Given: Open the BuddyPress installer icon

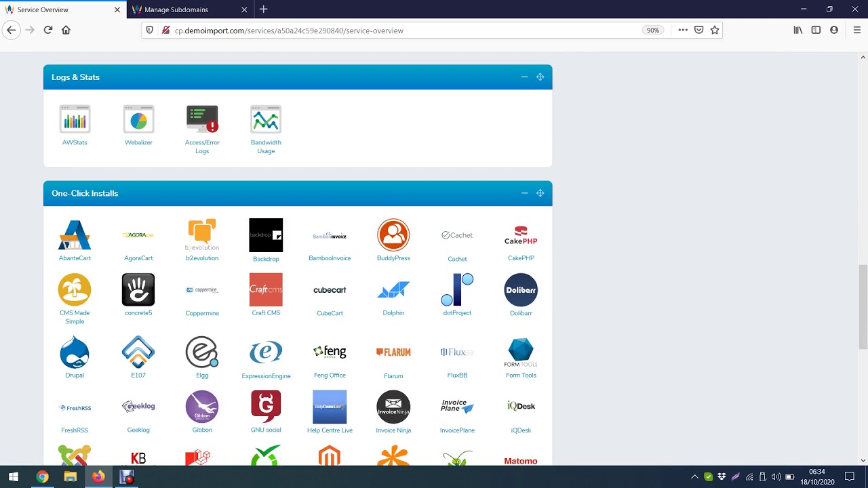Looking at the screenshot, I should [393, 235].
